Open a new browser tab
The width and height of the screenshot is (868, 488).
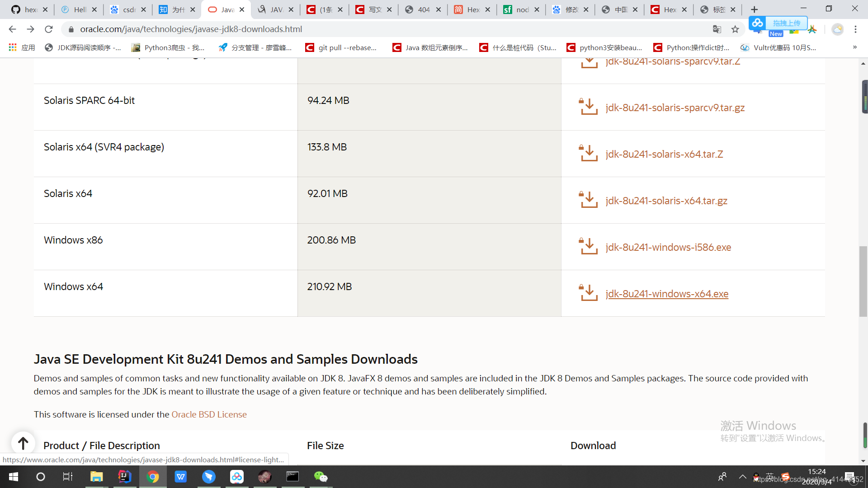click(x=754, y=9)
